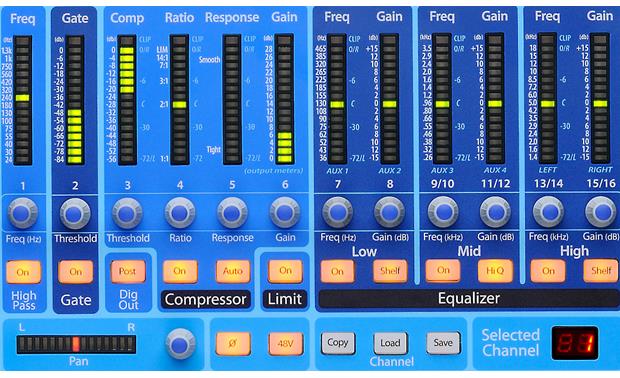This screenshot has height=378, width=620.
Task: Click the High EQ Freq (kHz) knob
Action: tap(548, 212)
